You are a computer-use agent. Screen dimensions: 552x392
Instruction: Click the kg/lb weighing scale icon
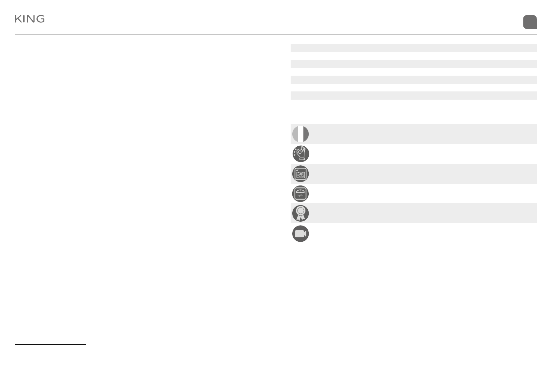click(x=300, y=193)
